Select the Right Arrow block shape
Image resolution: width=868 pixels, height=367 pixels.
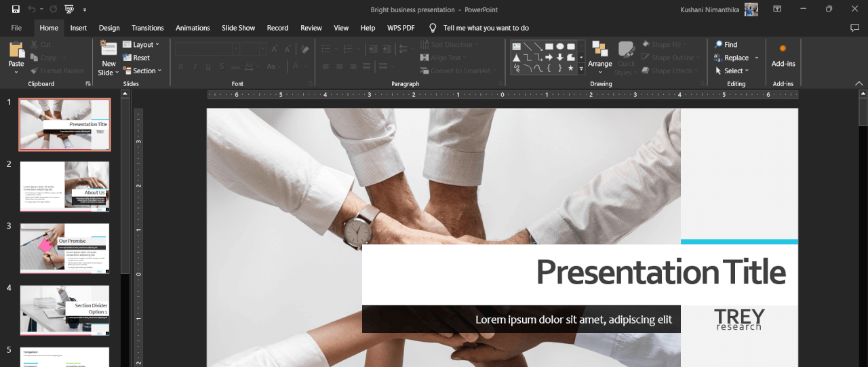pyautogui.click(x=549, y=57)
